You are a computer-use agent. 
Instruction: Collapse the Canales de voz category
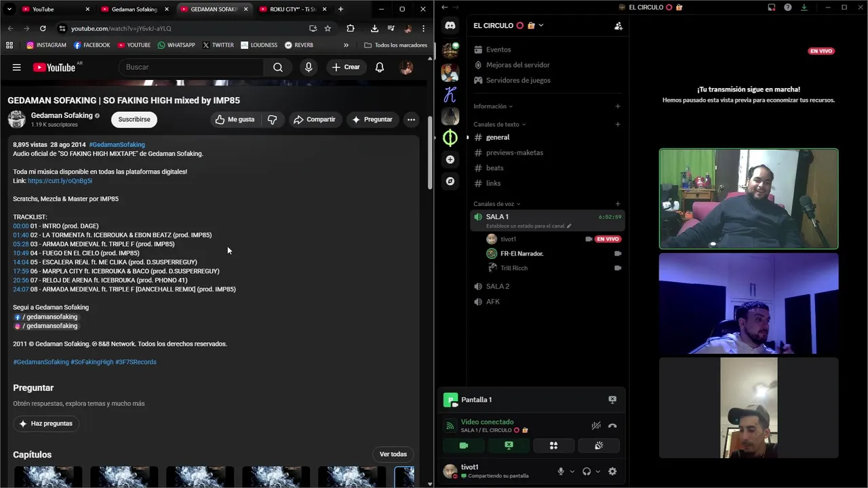[497, 204]
